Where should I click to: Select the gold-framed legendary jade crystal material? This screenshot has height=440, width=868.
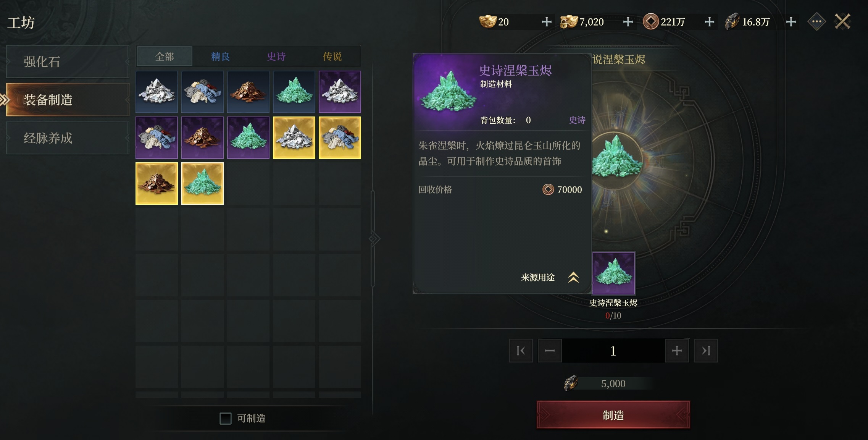pos(202,183)
